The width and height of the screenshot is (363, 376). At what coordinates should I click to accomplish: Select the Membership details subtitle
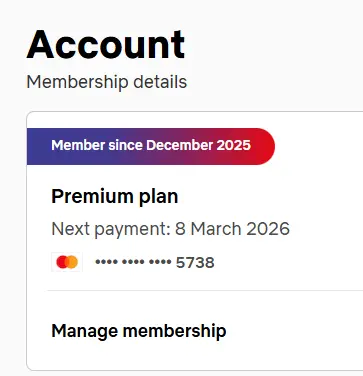pyautogui.click(x=107, y=82)
